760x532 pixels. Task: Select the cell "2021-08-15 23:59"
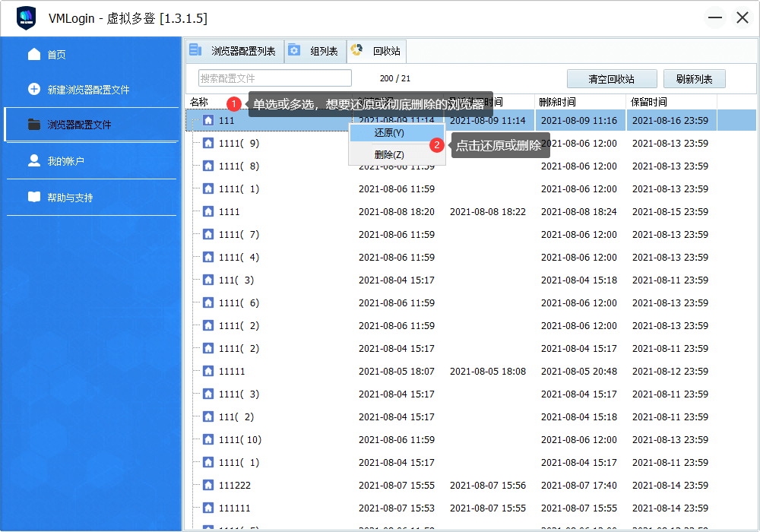pyautogui.click(x=670, y=211)
